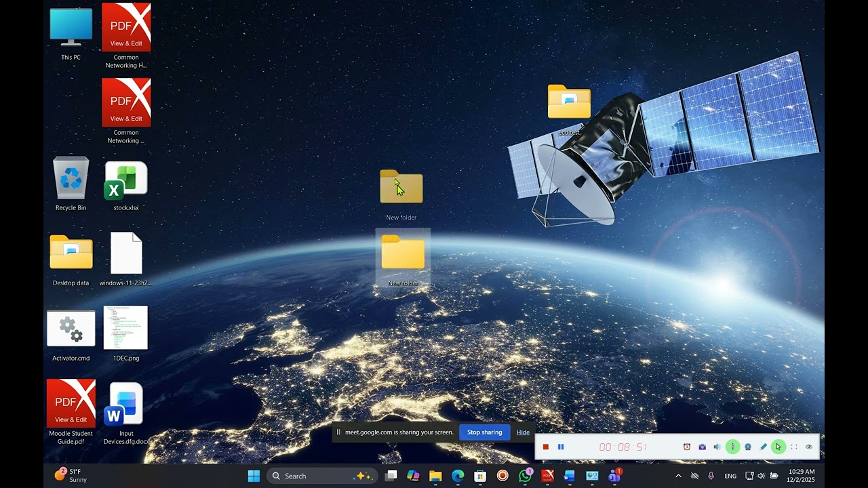Select the highlighted New folder on desktop

(x=403, y=259)
